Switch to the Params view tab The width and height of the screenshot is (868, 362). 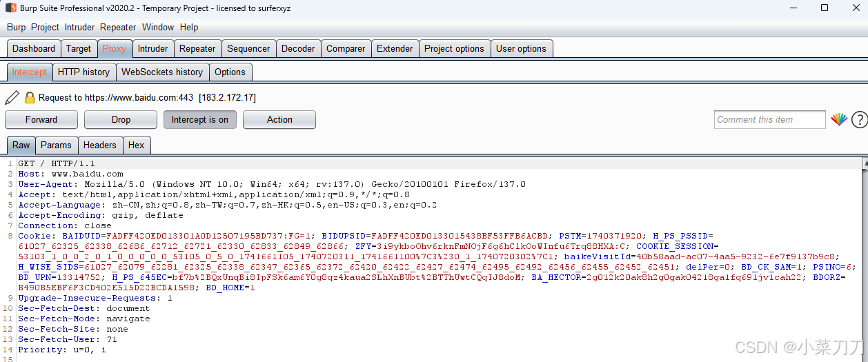tap(56, 145)
